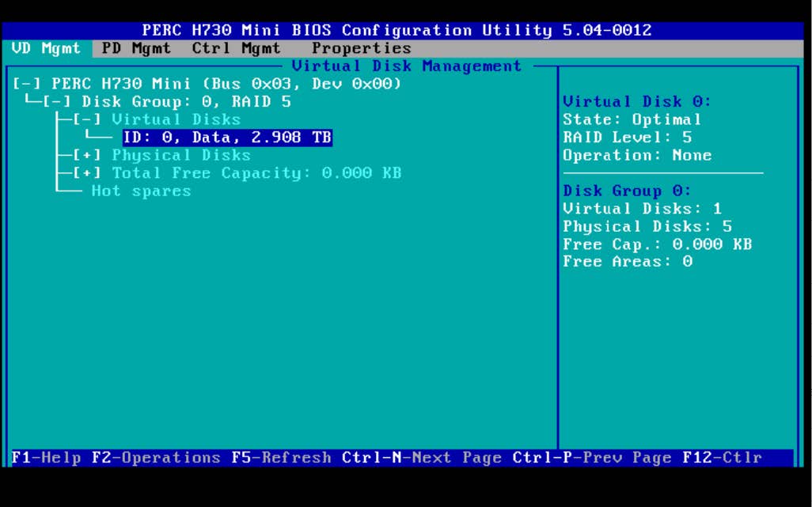Click the State: Optimal line
The width and height of the screenshot is (812, 507).
pyautogui.click(x=632, y=119)
